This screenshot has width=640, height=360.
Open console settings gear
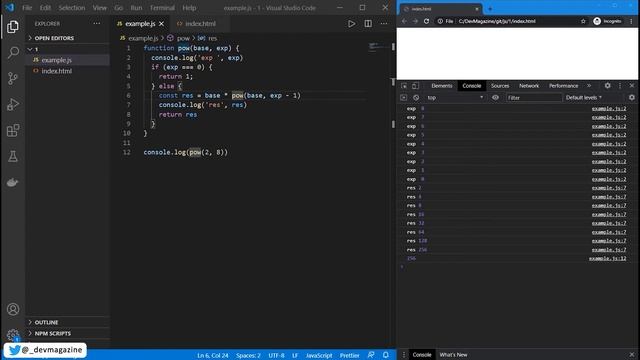pos(632,98)
